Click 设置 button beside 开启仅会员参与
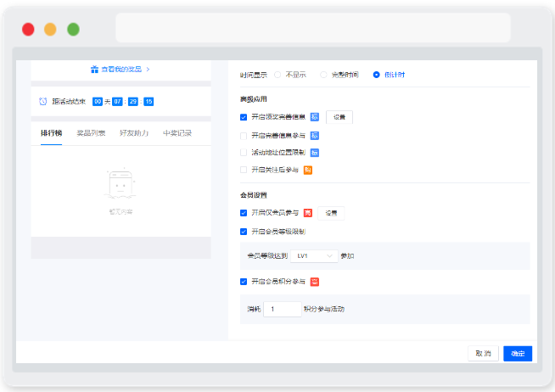 tap(331, 213)
